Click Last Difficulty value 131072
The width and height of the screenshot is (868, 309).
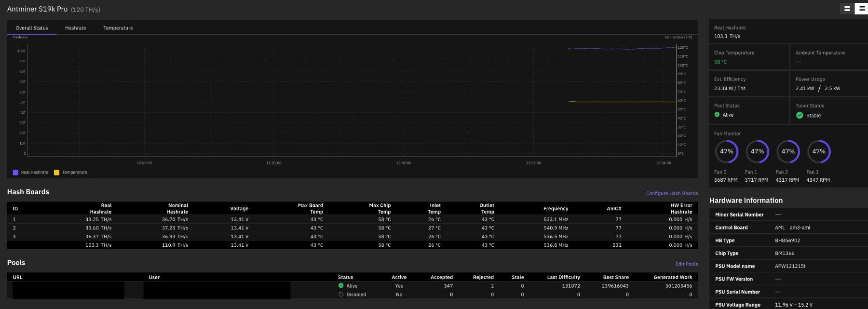(571, 286)
